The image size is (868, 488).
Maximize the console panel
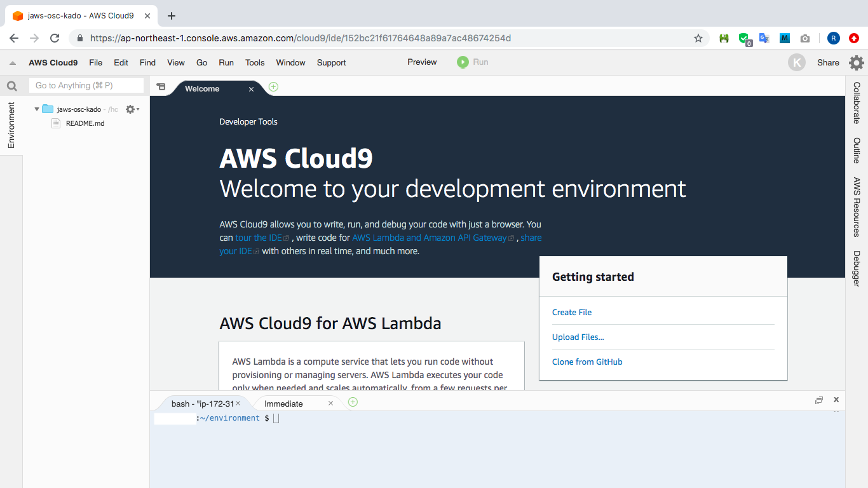[819, 400]
